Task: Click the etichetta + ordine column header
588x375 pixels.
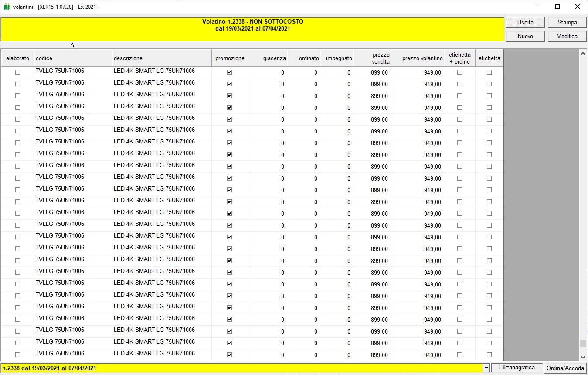Action: click(459, 58)
